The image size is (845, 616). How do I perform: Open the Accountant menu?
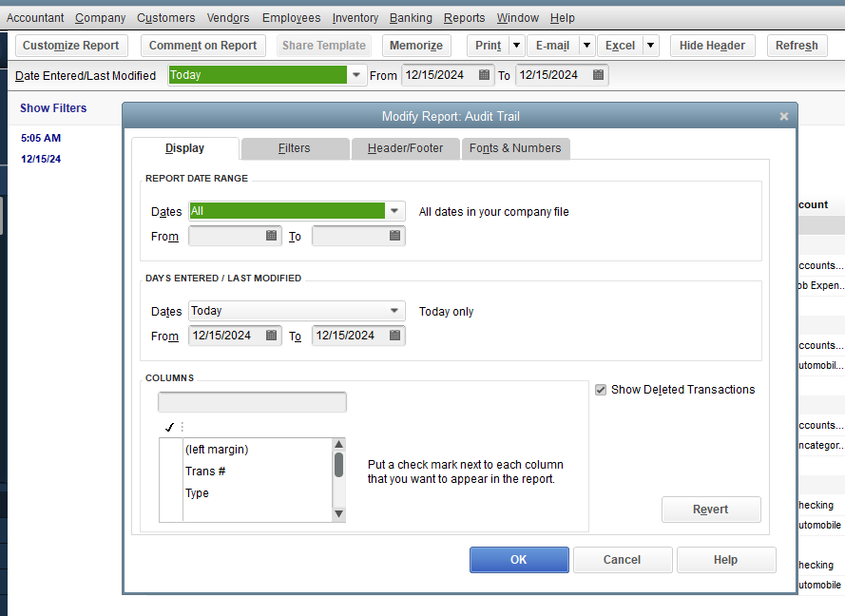35,18
